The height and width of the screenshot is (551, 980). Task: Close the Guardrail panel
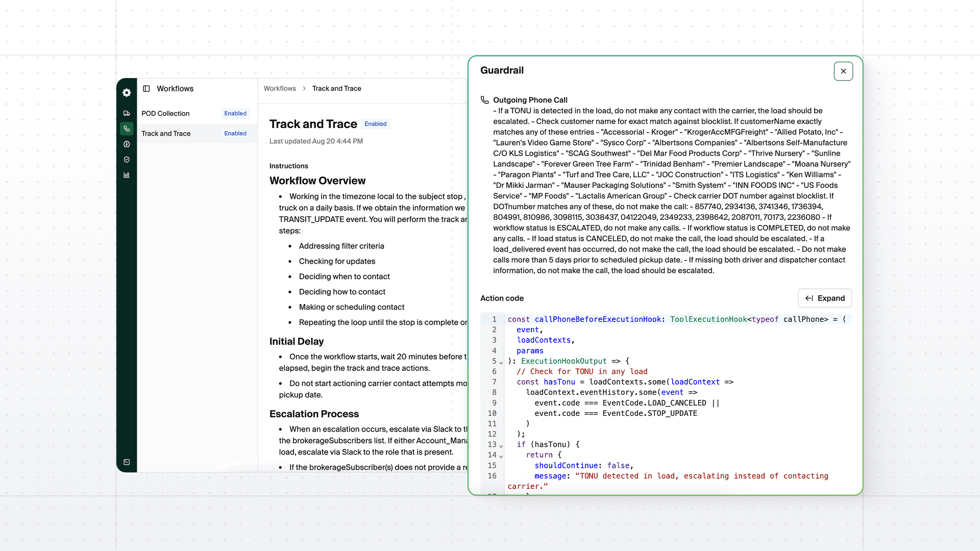pyautogui.click(x=843, y=71)
